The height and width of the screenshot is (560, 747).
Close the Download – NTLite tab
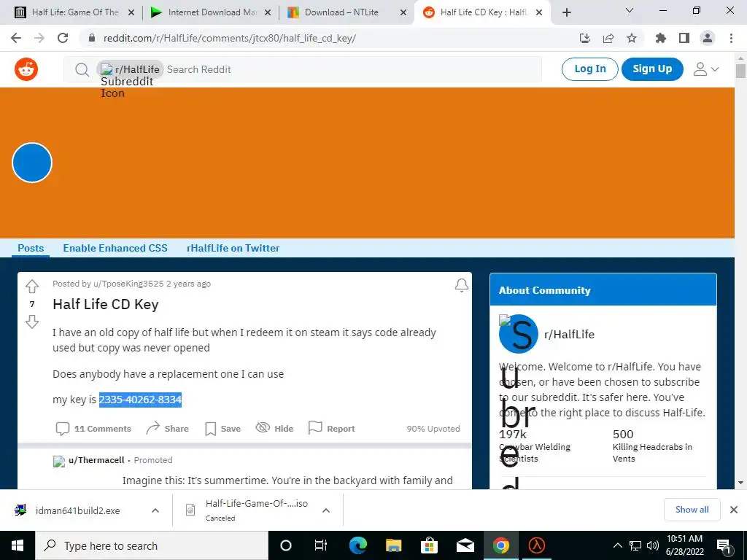click(403, 13)
